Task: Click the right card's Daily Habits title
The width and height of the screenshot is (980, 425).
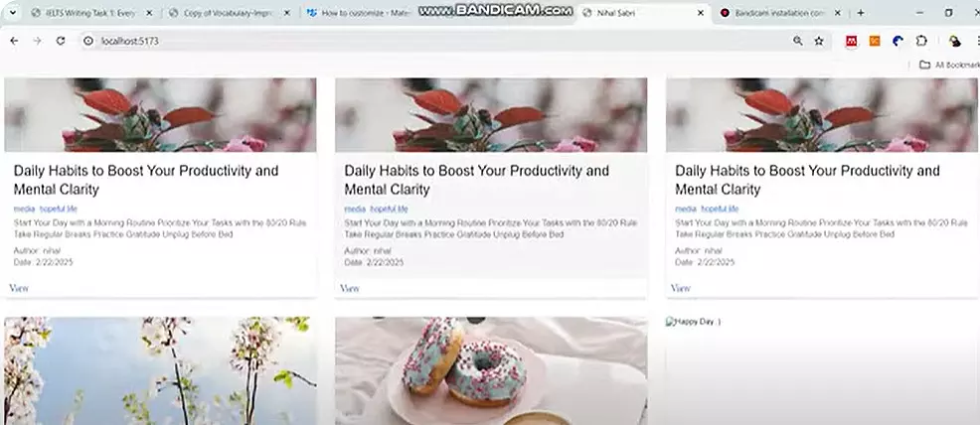Action: [x=807, y=180]
